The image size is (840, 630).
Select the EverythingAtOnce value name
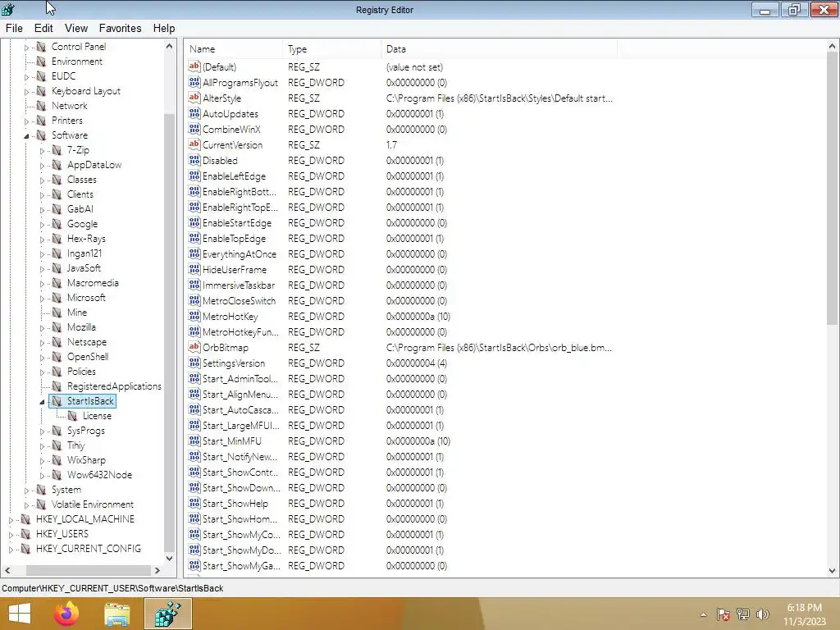[240, 254]
